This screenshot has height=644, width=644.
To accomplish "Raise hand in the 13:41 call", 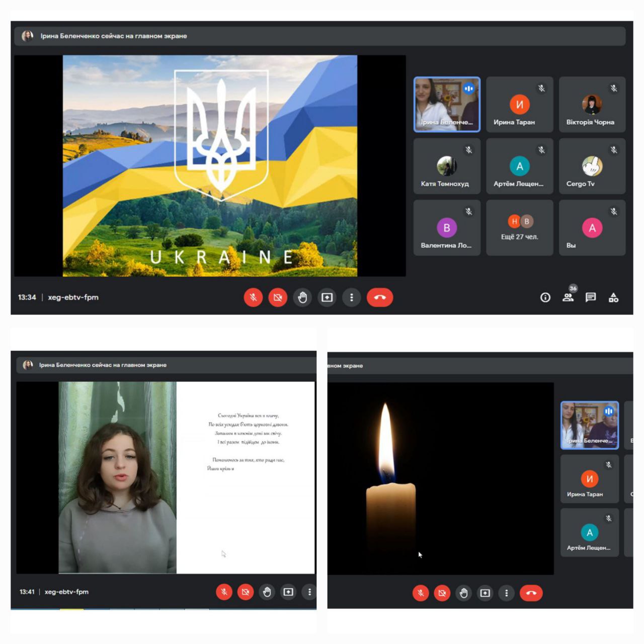I will [267, 592].
